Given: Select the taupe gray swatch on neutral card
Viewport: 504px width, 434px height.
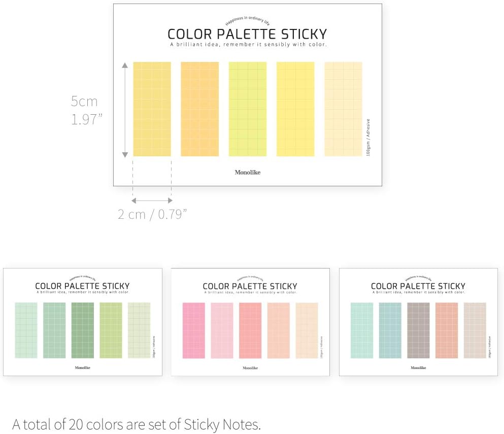Looking at the screenshot, I should (418, 330).
